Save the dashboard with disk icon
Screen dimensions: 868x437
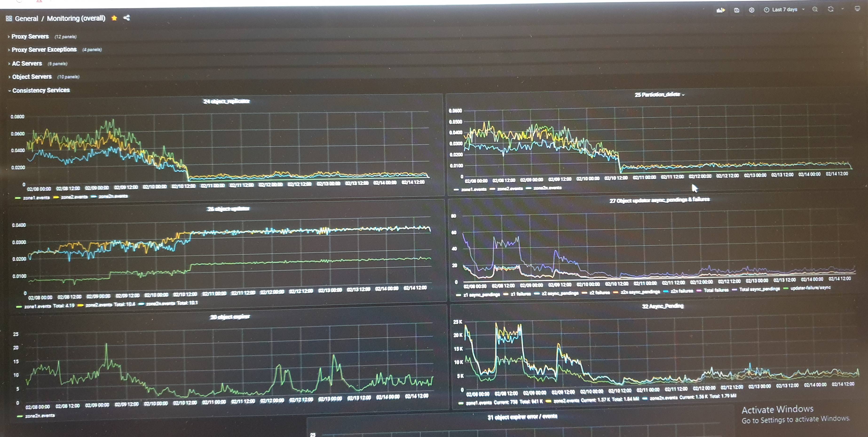click(737, 10)
